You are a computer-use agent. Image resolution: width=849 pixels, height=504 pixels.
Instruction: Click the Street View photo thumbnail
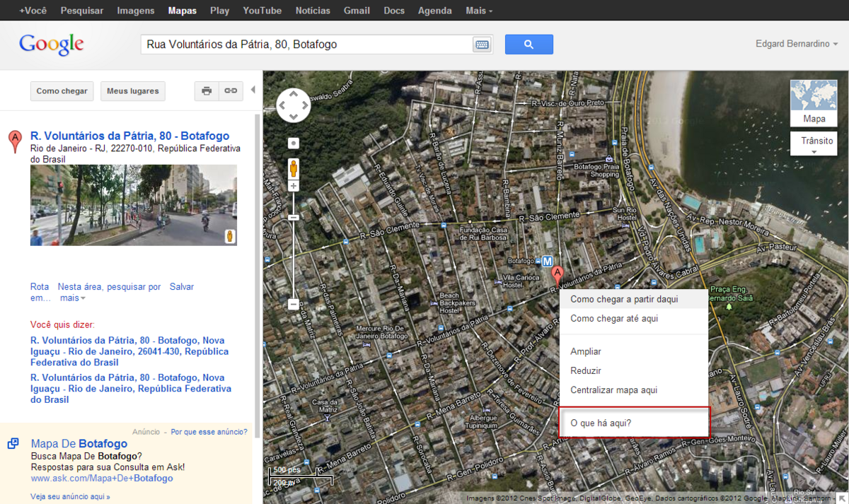(133, 205)
